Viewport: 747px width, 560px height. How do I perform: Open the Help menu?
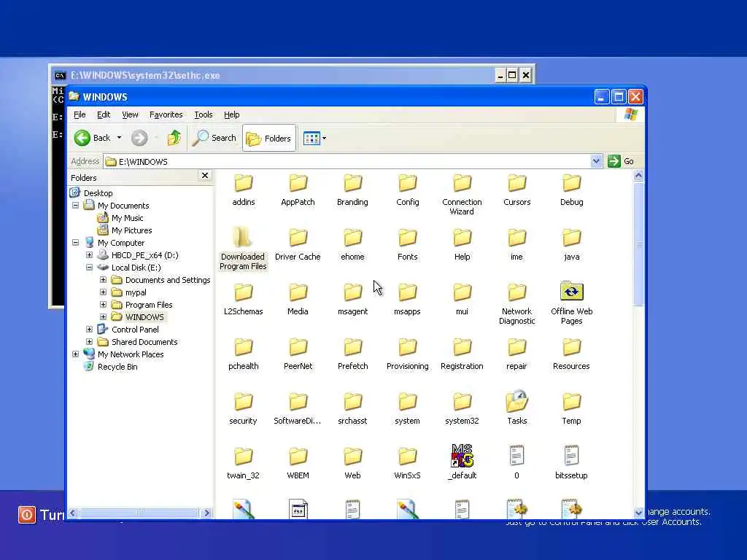231,114
